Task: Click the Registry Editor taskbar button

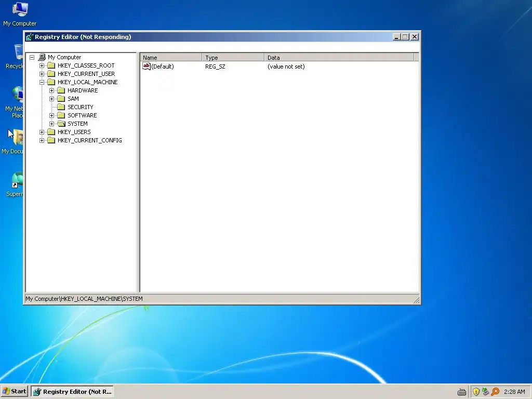Action: pos(72,392)
